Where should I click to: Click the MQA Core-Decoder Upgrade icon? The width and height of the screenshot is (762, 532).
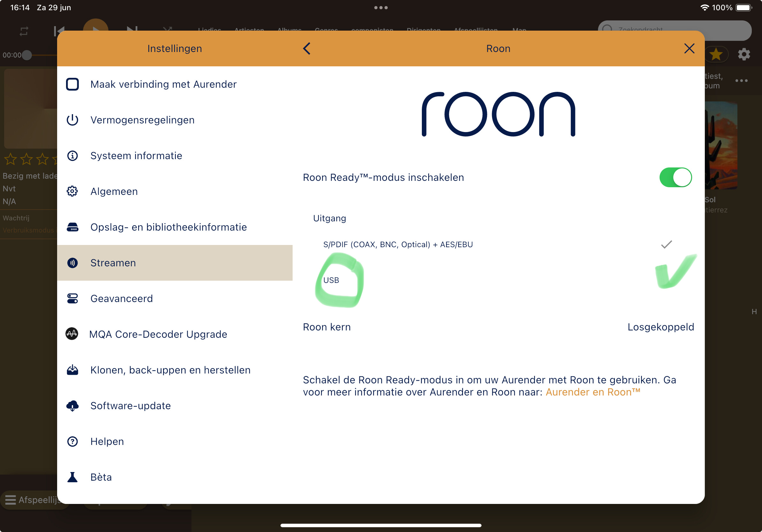coord(72,334)
